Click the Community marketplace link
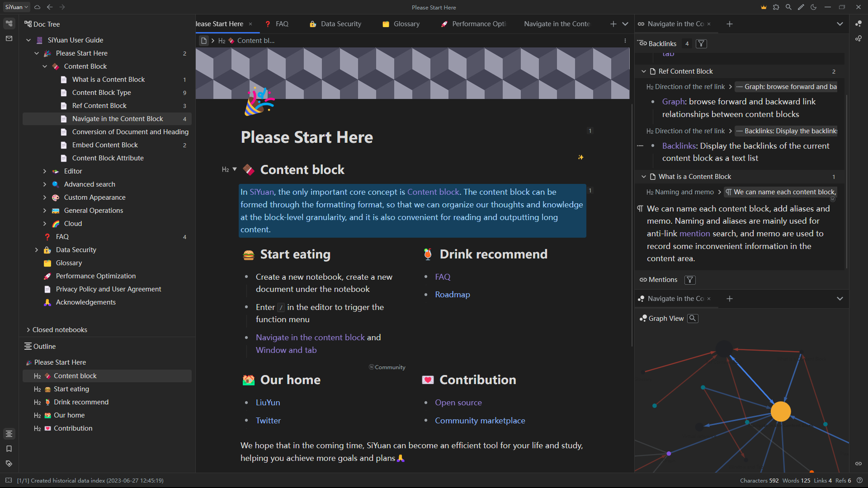The width and height of the screenshot is (868, 488). pyautogui.click(x=480, y=421)
